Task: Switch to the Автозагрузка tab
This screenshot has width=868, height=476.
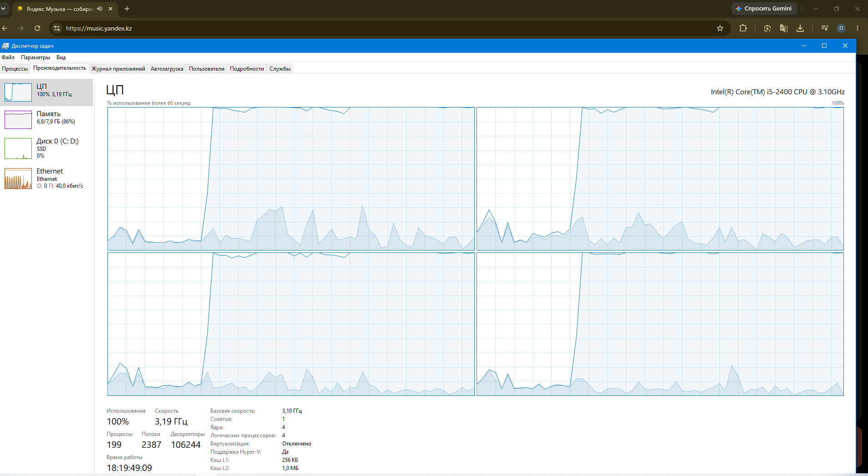Action: [x=167, y=69]
